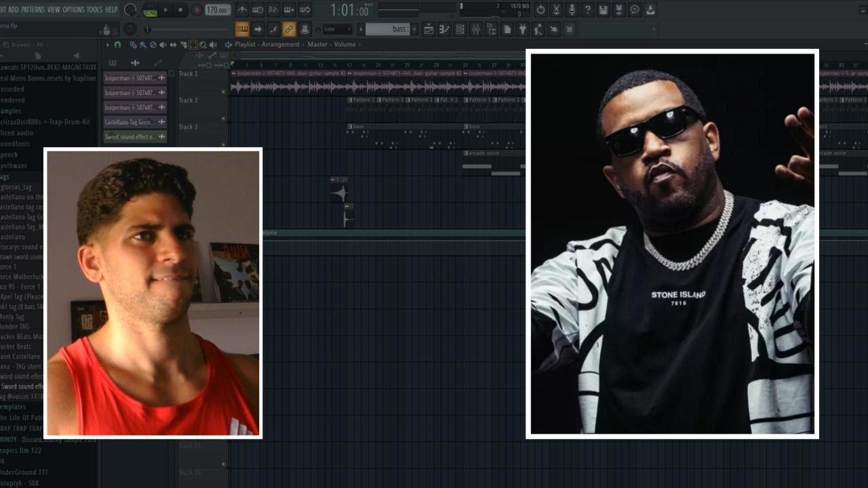The width and height of the screenshot is (868, 488).
Task: Open the VIEW menu
Action: pyautogui.click(x=54, y=9)
